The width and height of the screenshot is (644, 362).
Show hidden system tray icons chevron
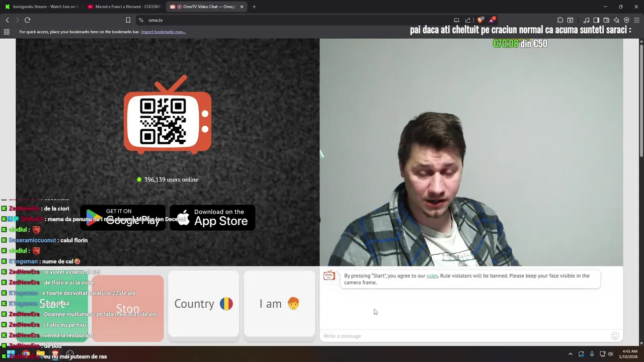pyautogui.click(x=570, y=354)
